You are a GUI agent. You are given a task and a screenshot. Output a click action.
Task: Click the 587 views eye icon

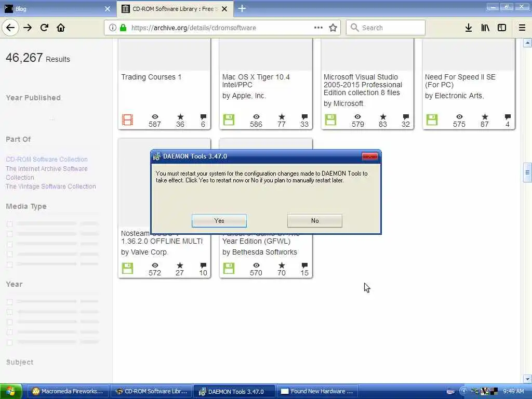pos(155,117)
